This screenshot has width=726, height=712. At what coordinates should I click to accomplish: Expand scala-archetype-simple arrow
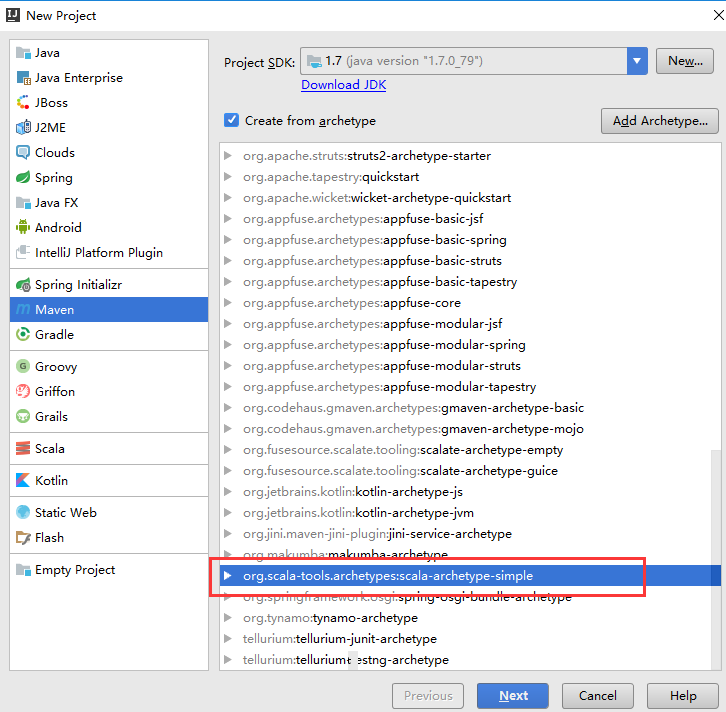point(227,576)
